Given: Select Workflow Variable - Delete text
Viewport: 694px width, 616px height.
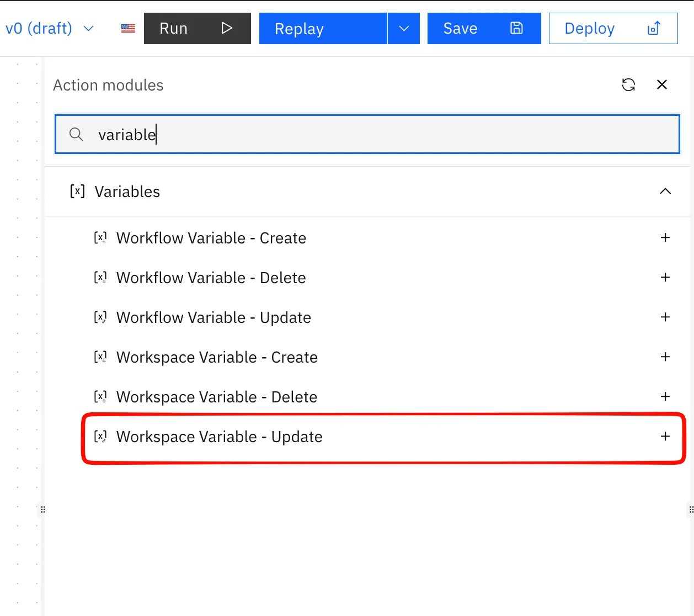Looking at the screenshot, I should (211, 278).
